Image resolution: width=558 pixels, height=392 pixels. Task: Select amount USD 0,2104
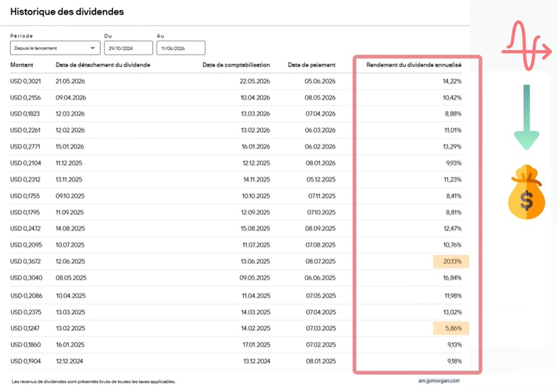coord(25,163)
